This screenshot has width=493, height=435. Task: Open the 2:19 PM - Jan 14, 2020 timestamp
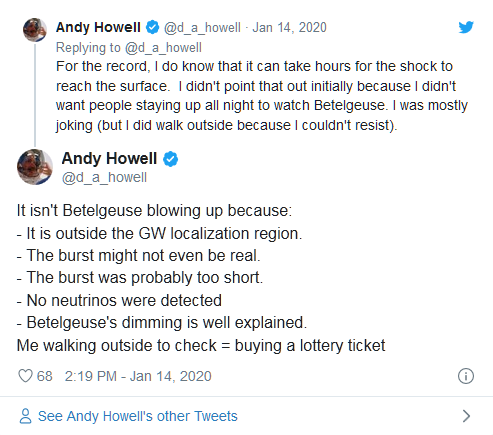(x=138, y=376)
